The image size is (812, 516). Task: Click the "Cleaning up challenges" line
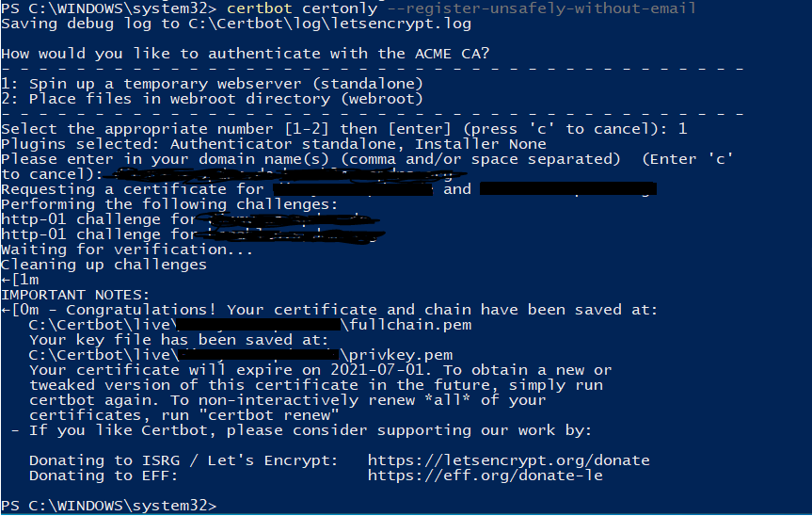click(103, 265)
